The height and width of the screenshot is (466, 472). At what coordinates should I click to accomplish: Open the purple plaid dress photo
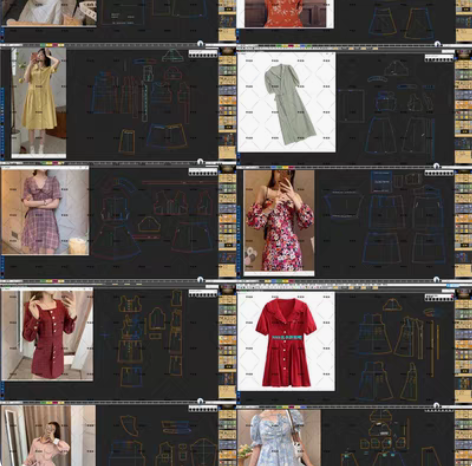(45, 211)
